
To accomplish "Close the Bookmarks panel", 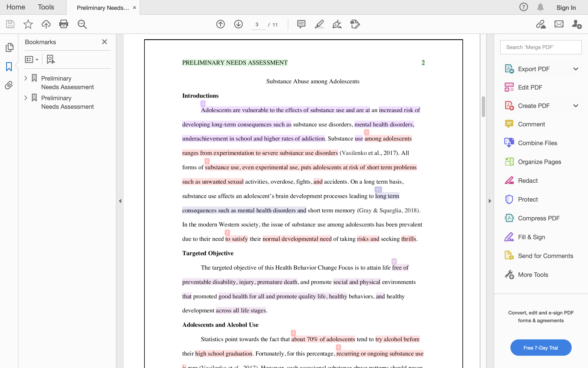I will point(105,42).
